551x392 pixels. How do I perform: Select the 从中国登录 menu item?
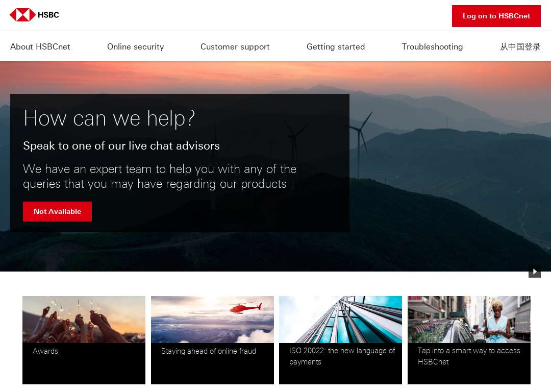tap(520, 47)
